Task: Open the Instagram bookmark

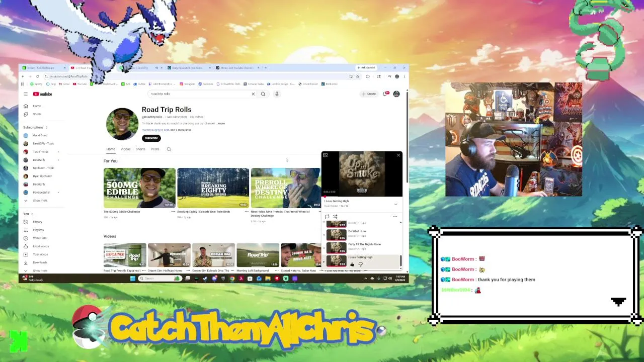Action: coord(187,84)
